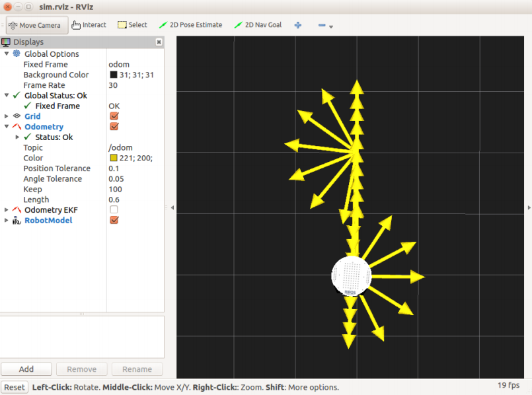Click the Reset button

(15, 387)
